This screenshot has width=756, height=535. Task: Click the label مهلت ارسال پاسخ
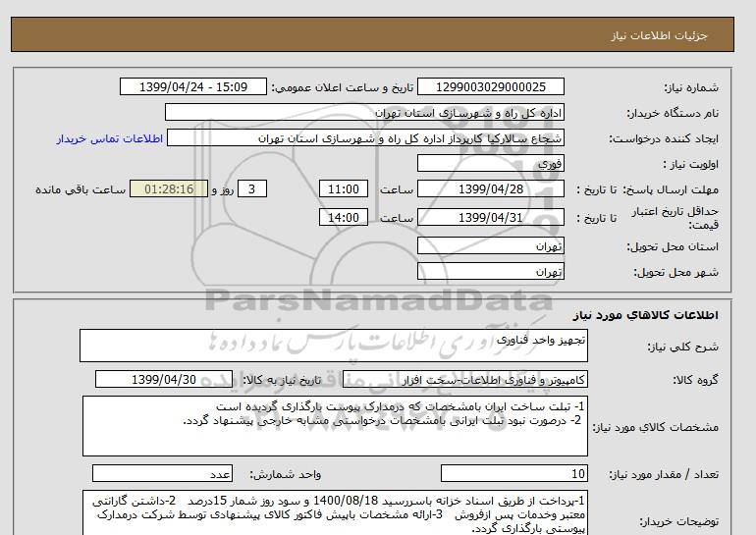(671, 189)
